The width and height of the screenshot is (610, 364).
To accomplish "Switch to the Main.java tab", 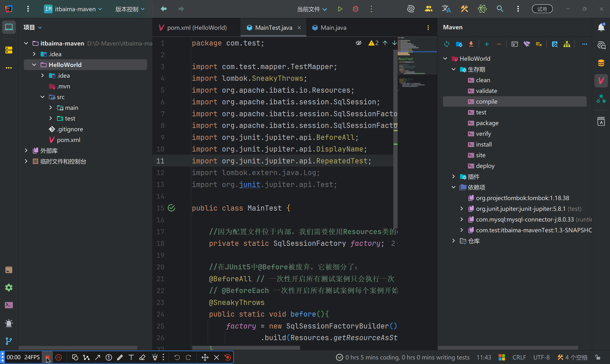I will pyautogui.click(x=333, y=28).
